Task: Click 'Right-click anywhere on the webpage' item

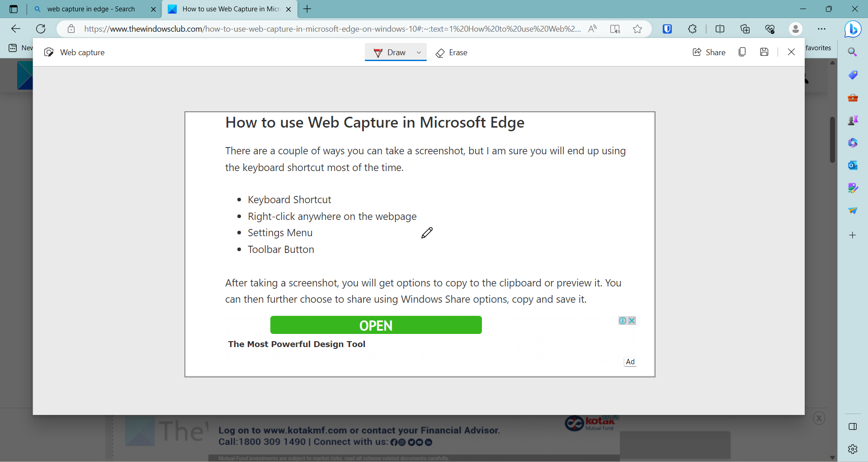Action: coord(332,216)
